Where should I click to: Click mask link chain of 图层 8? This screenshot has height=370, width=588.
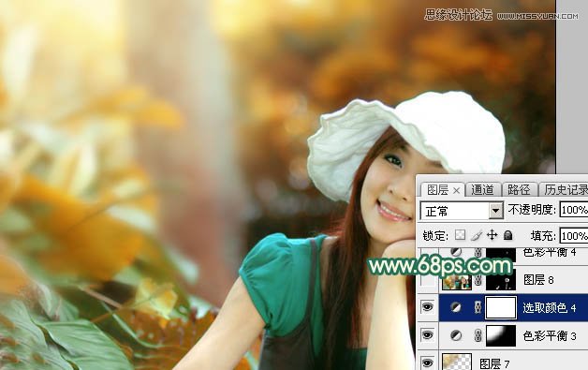point(478,280)
